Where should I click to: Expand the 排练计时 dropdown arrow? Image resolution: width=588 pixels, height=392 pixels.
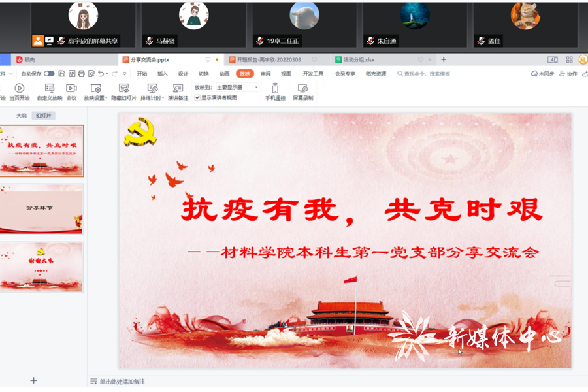click(x=163, y=99)
